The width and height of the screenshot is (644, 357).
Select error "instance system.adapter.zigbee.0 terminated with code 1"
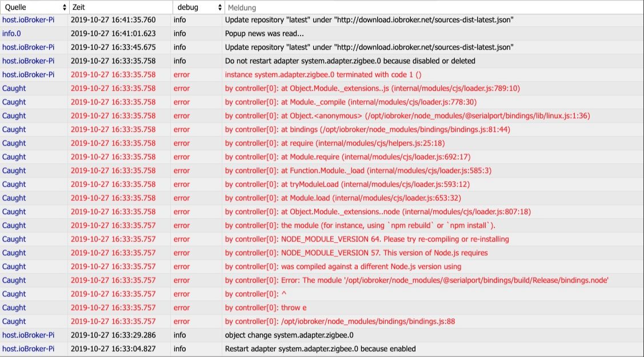tap(323, 75)
